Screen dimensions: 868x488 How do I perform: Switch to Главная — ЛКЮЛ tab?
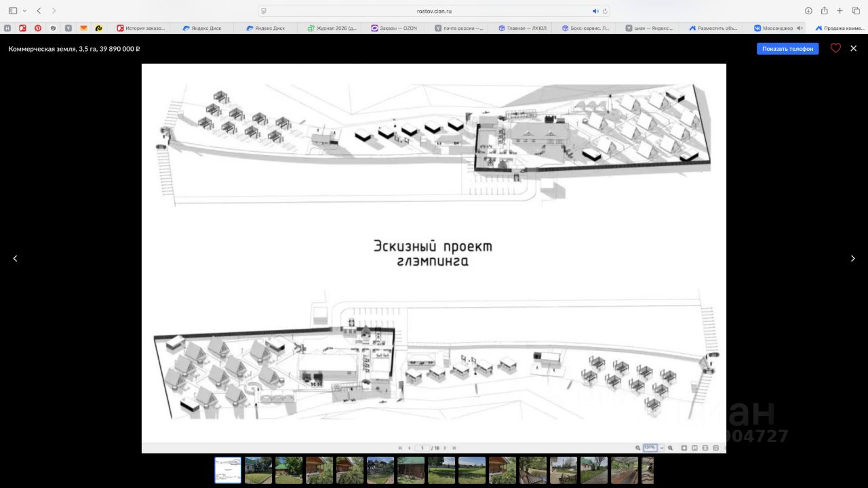(x=522, y=28)
